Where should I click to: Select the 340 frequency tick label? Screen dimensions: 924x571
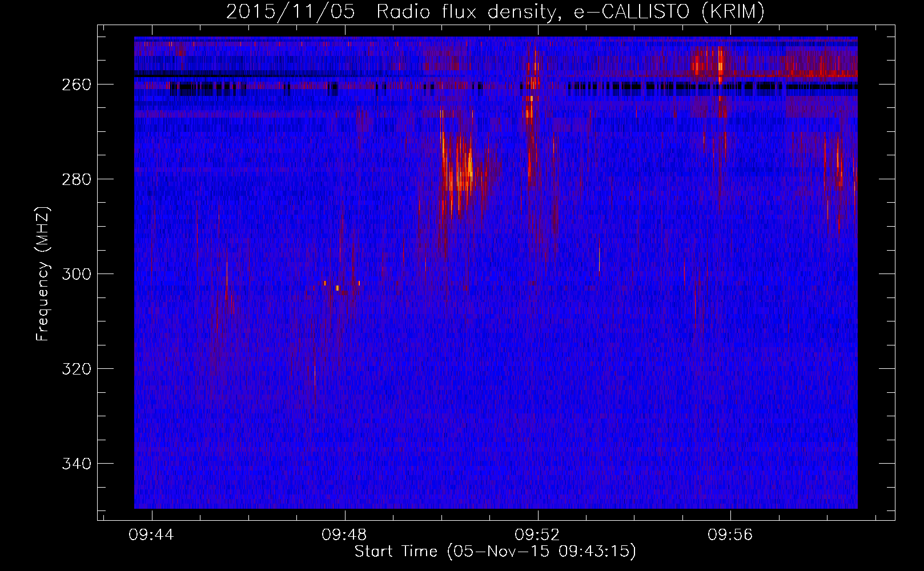(x=76, y=464)
